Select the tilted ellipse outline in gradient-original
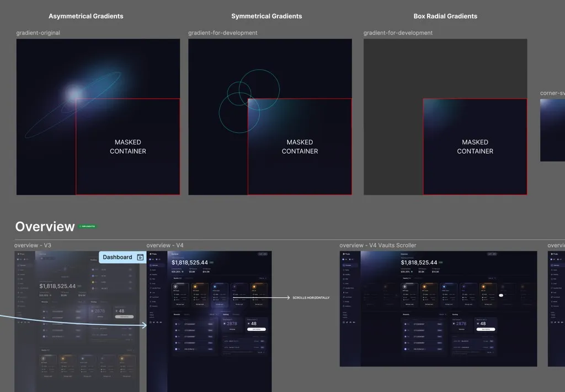 click(73, 105)
